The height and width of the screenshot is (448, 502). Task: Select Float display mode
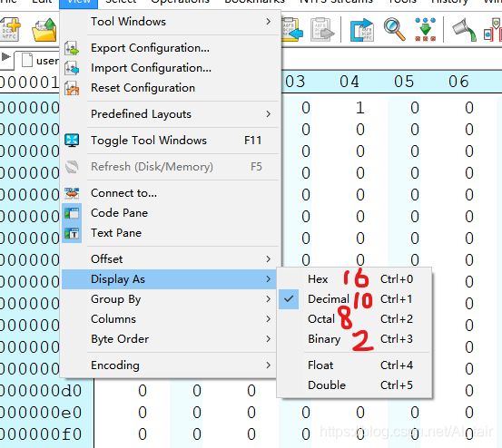355,365
